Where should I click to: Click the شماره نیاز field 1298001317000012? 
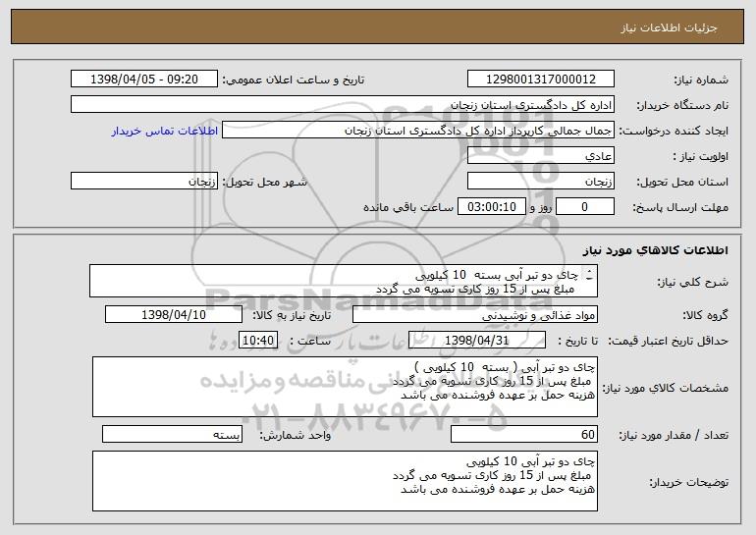coord(540,80)
